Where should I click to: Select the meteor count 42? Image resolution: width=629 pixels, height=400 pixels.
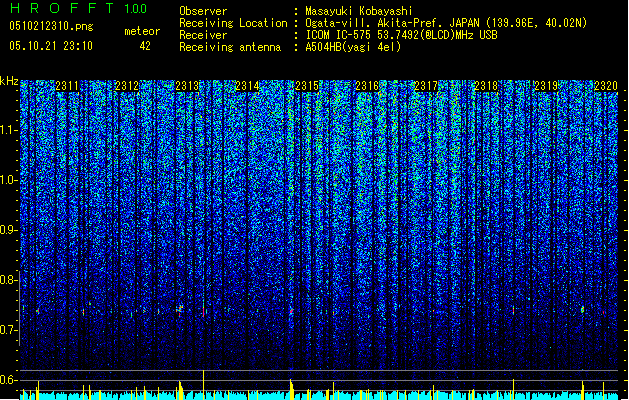coord(145,46)
